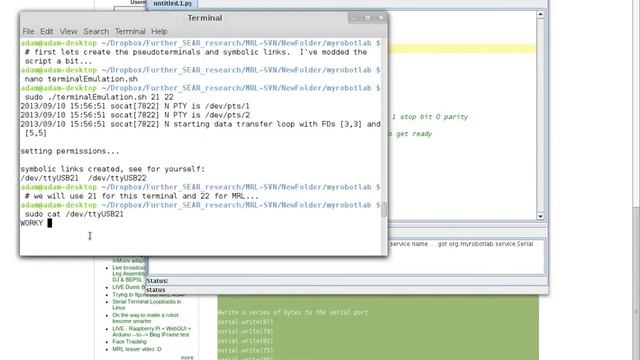The image size is (640, 360).
Task: Click the editor scrollbar down arrow
Action: tap(540, 216)
